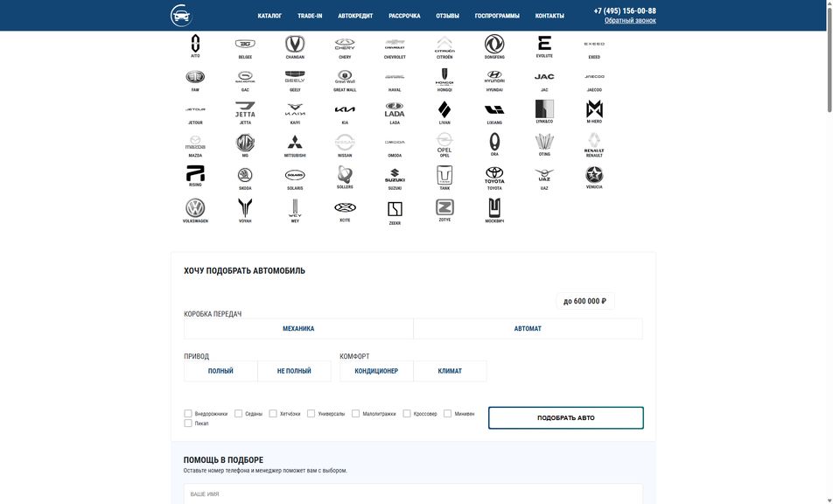Check the Седаны checkbox

coord(239,413)
